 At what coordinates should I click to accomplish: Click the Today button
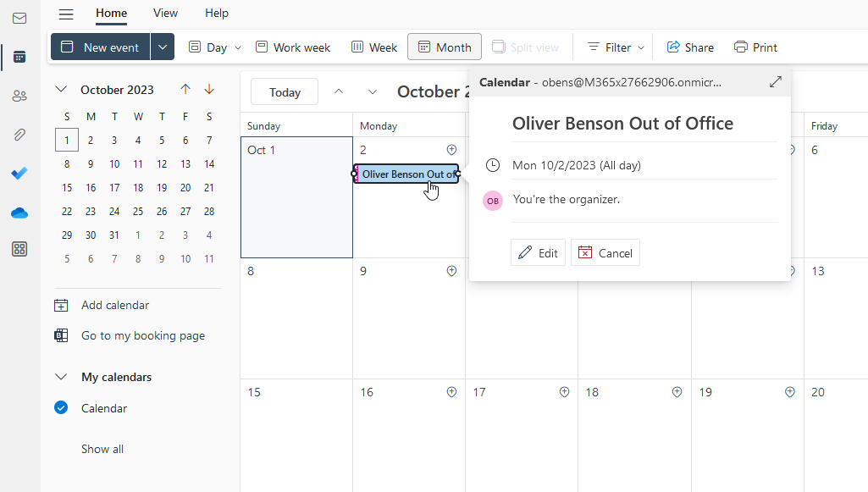tap(285, 92)
